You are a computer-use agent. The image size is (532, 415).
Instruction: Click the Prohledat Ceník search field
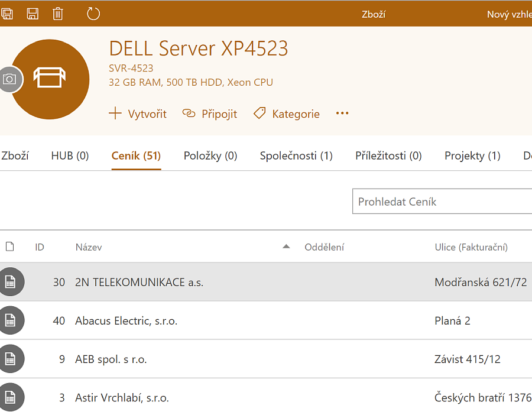click(x=442, y=202)
